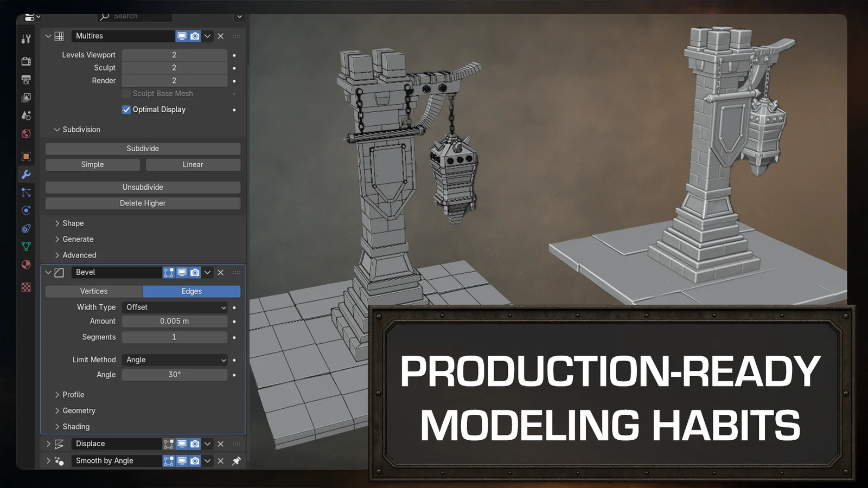Open the Material properties tab
The width and height of the screenshot is (868, 488).
[x=25, y=265]
